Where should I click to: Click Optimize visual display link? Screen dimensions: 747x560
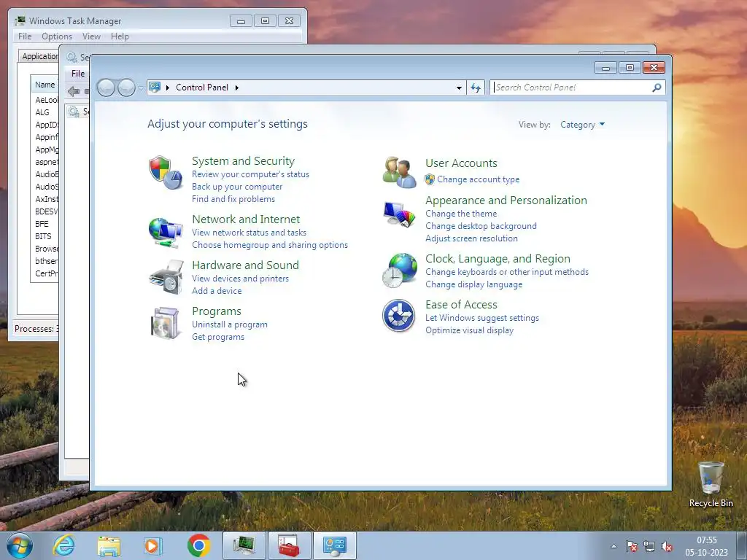click(x=469, y=330)
